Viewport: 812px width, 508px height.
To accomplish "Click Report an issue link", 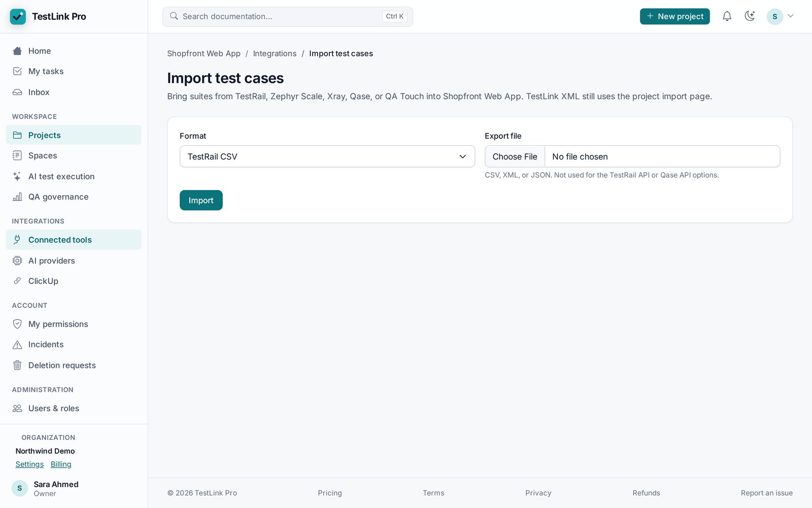I will pyautogui.click(x=766, y=493).
